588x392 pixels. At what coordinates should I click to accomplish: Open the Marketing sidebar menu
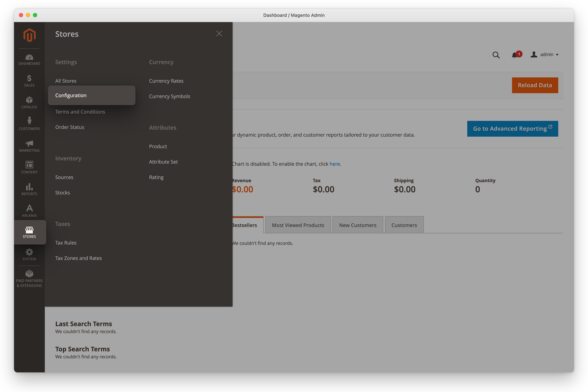[29, 146]
